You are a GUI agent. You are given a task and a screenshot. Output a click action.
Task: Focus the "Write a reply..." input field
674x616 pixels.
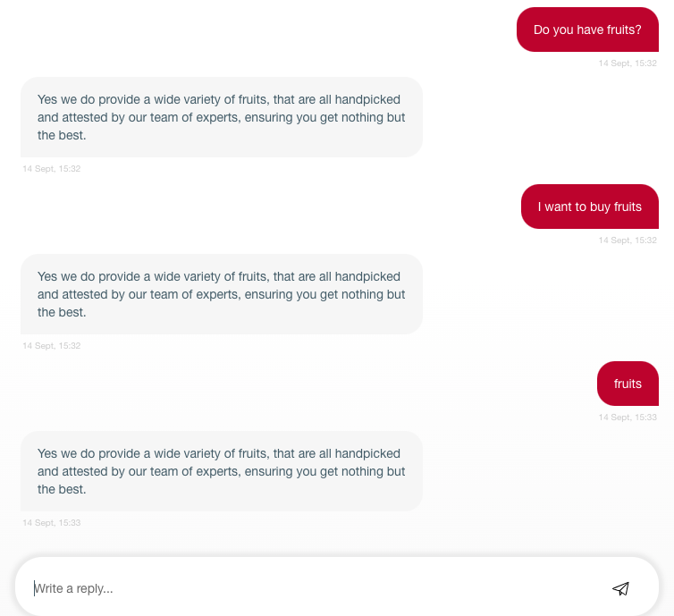tap(313, 588)
